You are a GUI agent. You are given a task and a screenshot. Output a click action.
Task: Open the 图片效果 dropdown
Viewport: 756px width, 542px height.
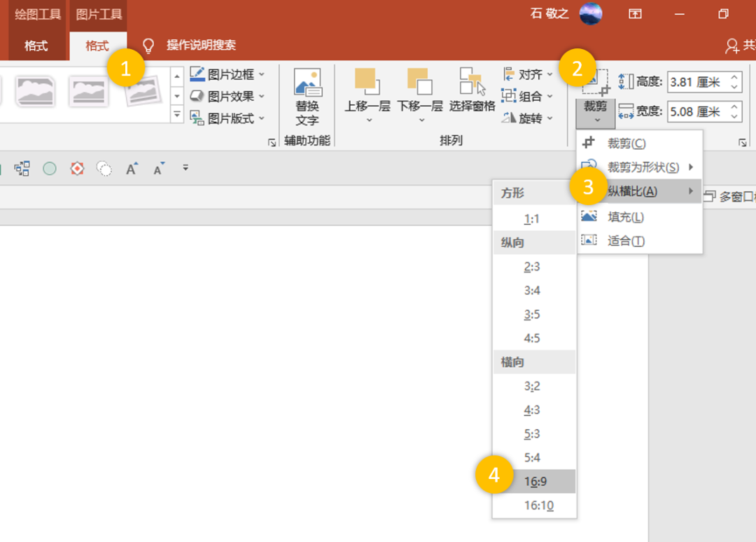227,97
